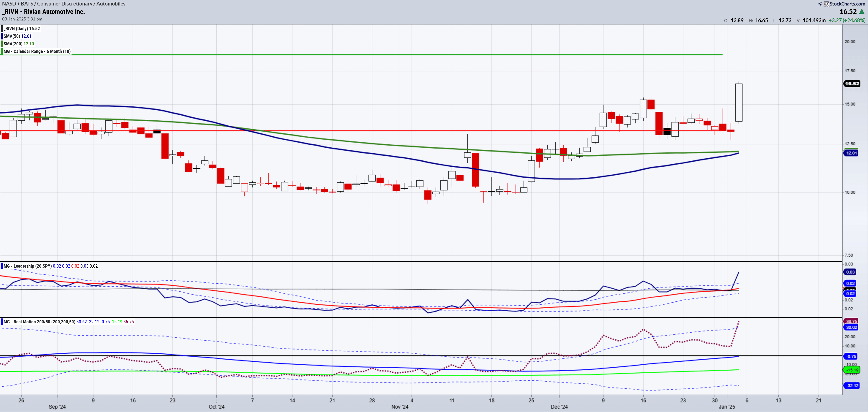This screenshot has height=412, width=868.
Task: Click the 30.62 Real Motion value tag
Action: [851, 327]
